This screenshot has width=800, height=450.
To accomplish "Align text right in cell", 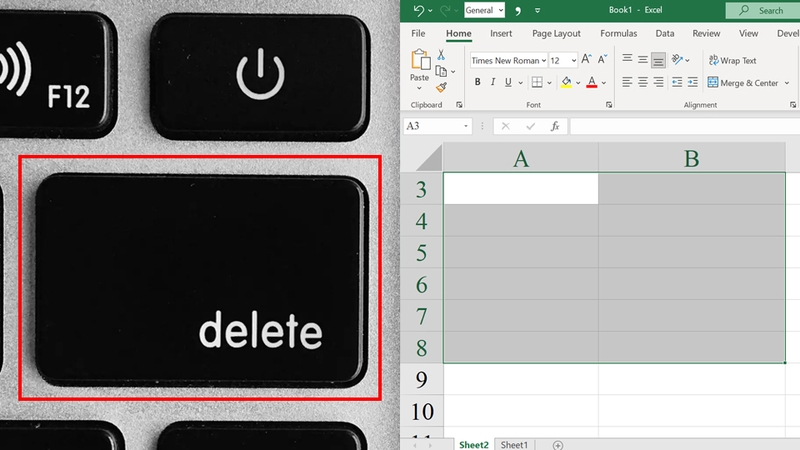I will pyautogui.click(x=659, y=82).
